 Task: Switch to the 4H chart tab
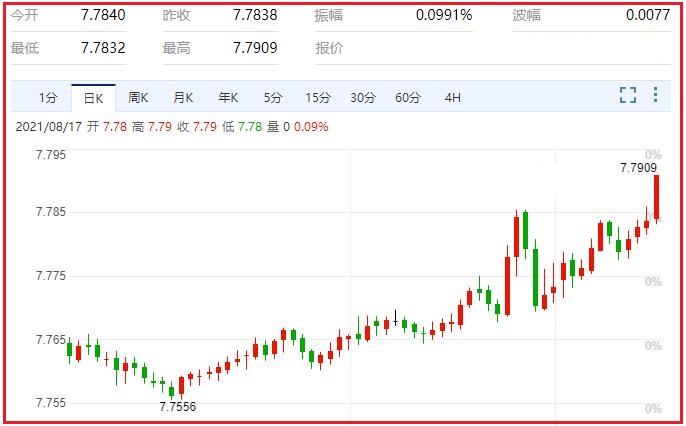[x=452, y=98]
